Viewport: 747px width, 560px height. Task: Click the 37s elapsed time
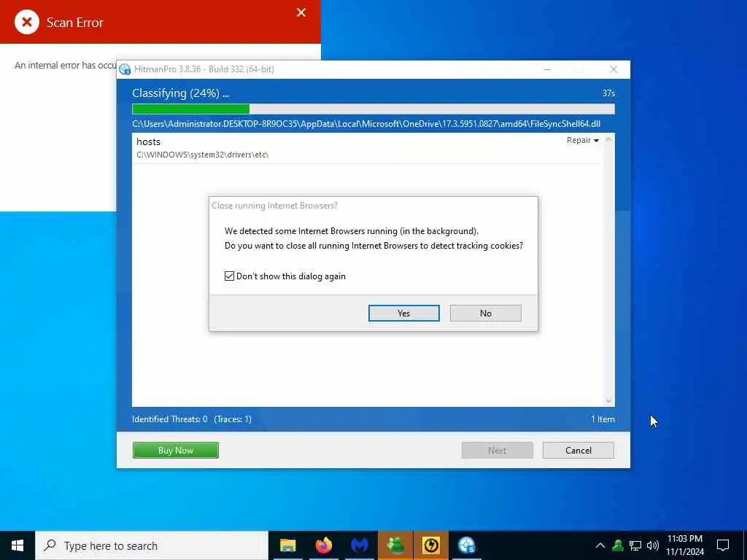(608, 93)
